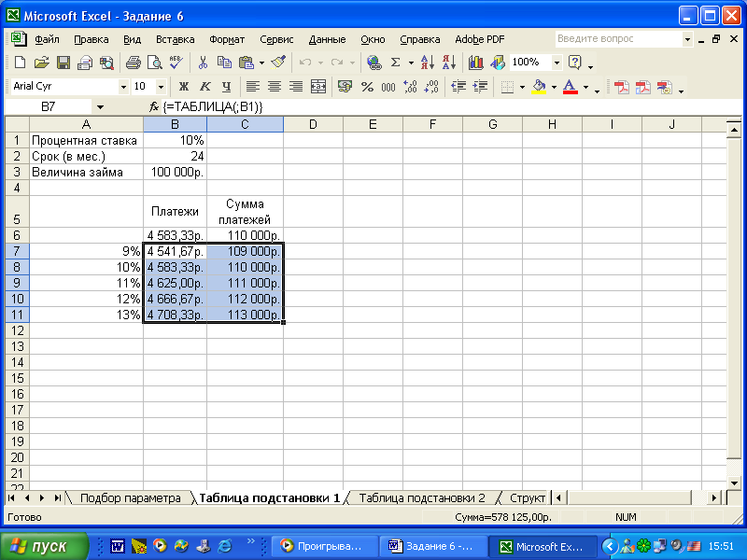The image size is (747, 560).
Task: Save the workbook with the floppy icon
Action: tap(63, 63)
